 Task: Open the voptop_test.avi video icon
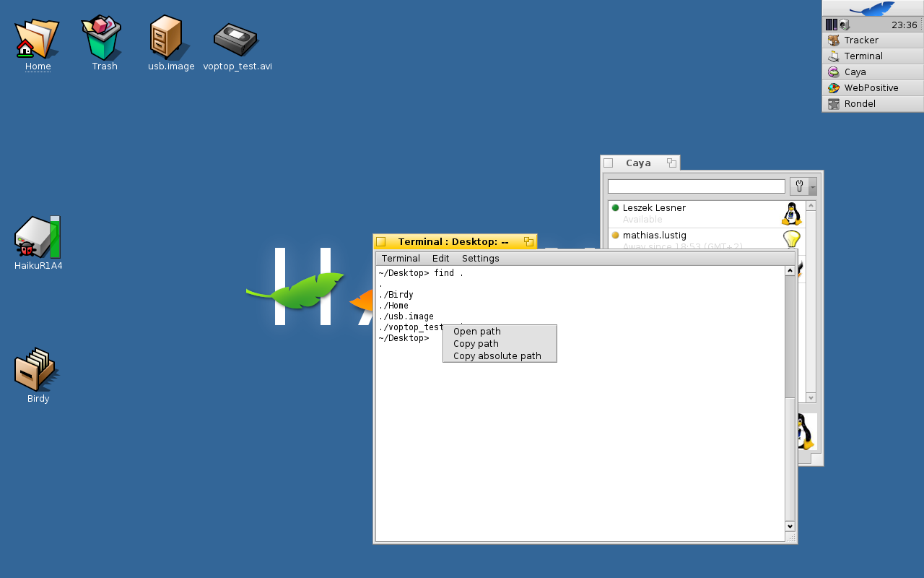point(236,39)
